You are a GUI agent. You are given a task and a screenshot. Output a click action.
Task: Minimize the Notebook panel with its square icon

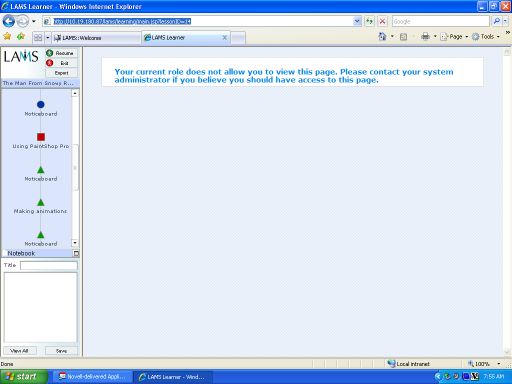click(76, 254)
